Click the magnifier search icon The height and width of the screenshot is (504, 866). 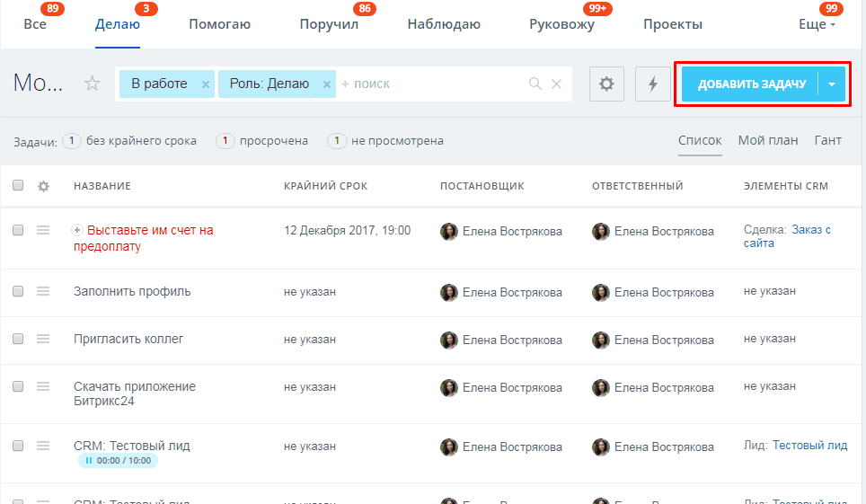tap(535, 84)
